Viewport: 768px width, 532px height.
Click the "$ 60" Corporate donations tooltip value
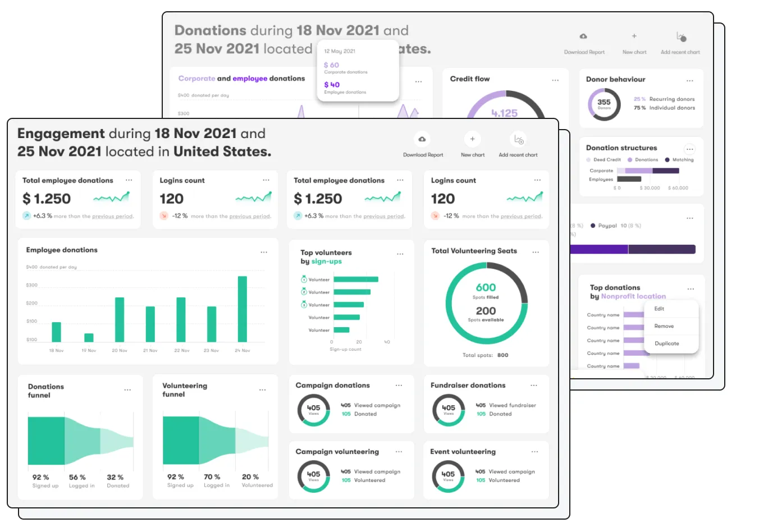[x=331, y=65]
